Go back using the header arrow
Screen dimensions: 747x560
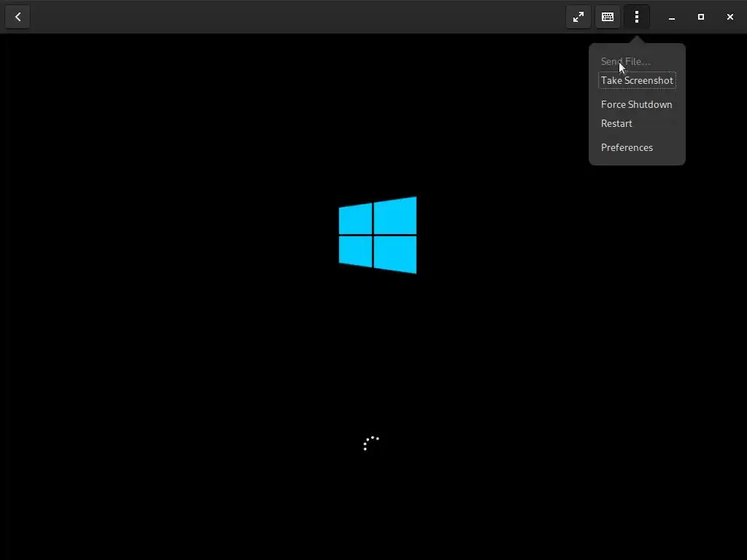(x=18, y=17)
